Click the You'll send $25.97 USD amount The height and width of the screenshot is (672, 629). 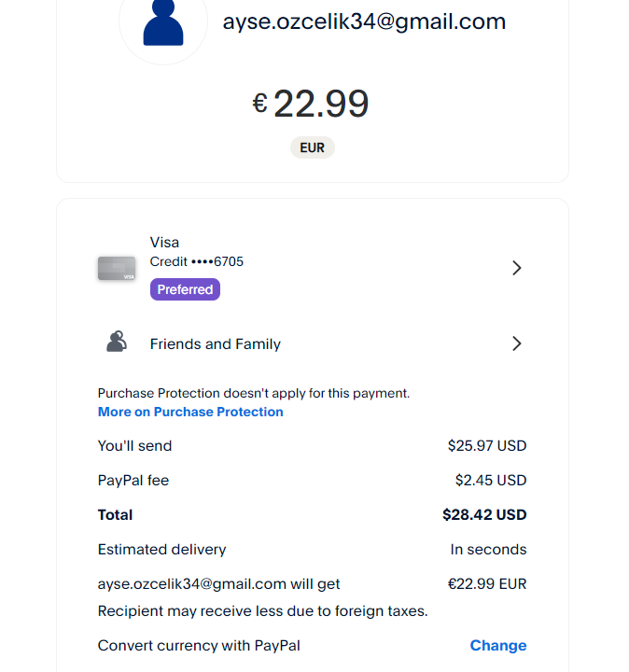tap(487, 446)
